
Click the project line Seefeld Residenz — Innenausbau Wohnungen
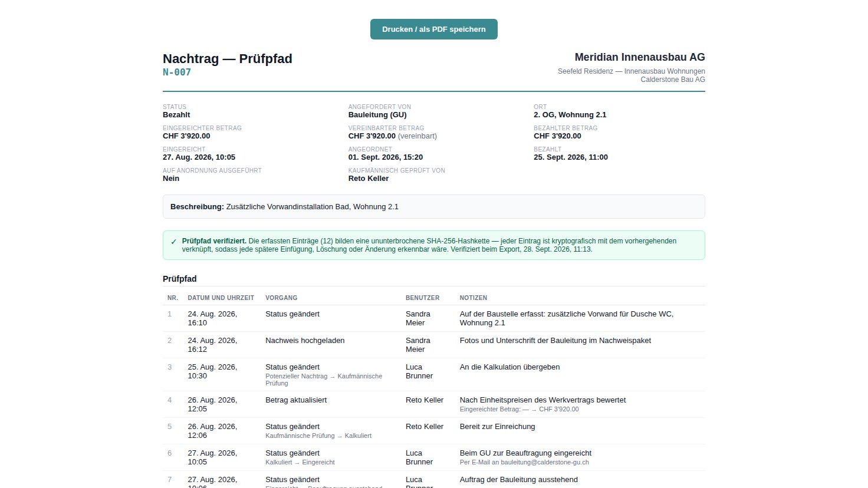[632, 71]
